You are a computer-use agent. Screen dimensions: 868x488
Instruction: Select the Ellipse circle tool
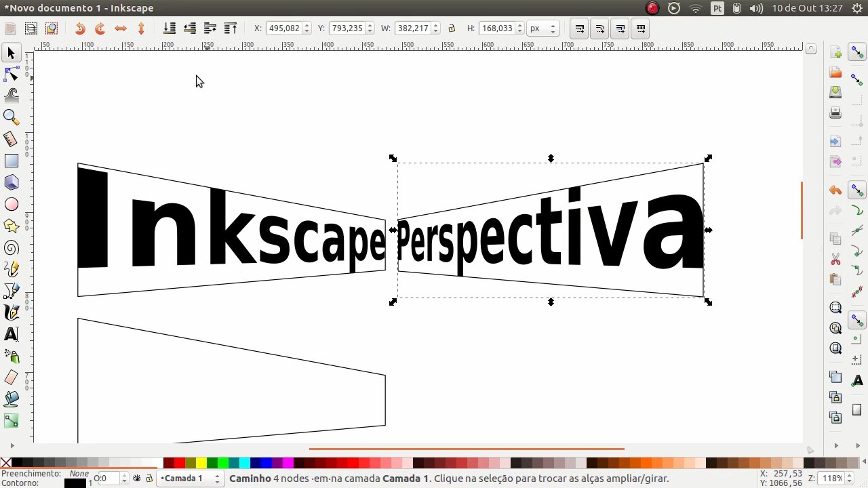tap(11, 204)
